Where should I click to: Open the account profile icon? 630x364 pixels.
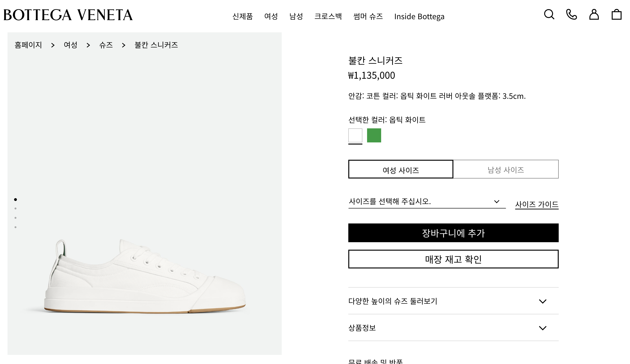pos(594,14)
